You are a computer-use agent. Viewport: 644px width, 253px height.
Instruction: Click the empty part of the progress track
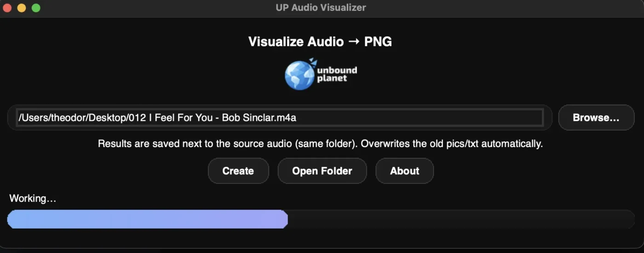pyautogui.click(x=460, y=219)
